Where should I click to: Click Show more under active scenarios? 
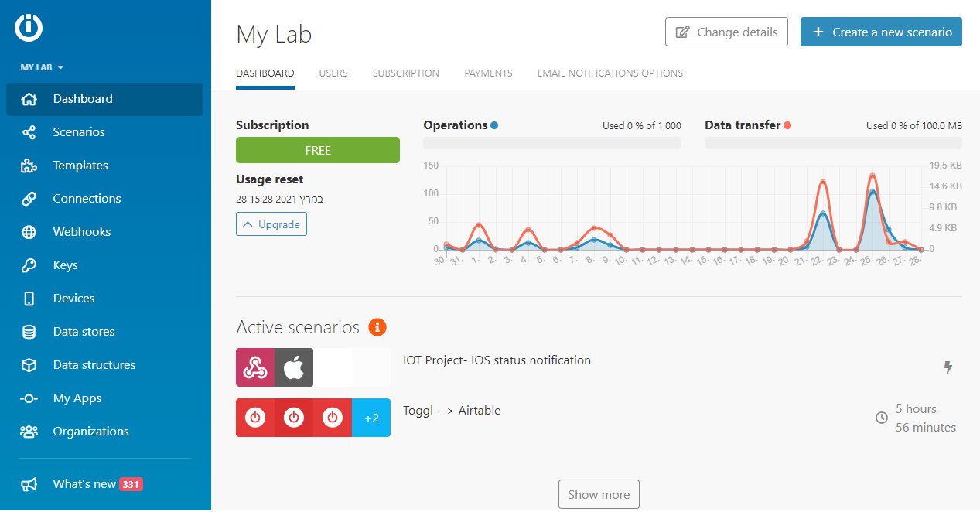(x=599, y=494)
